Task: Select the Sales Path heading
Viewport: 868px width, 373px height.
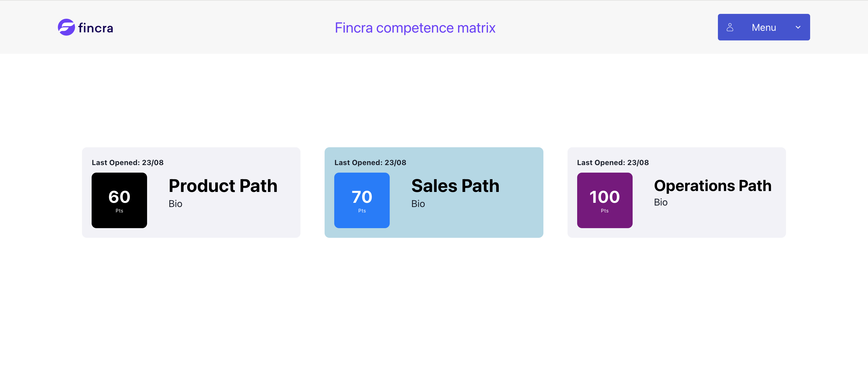Action: click(x=455, y=186)
